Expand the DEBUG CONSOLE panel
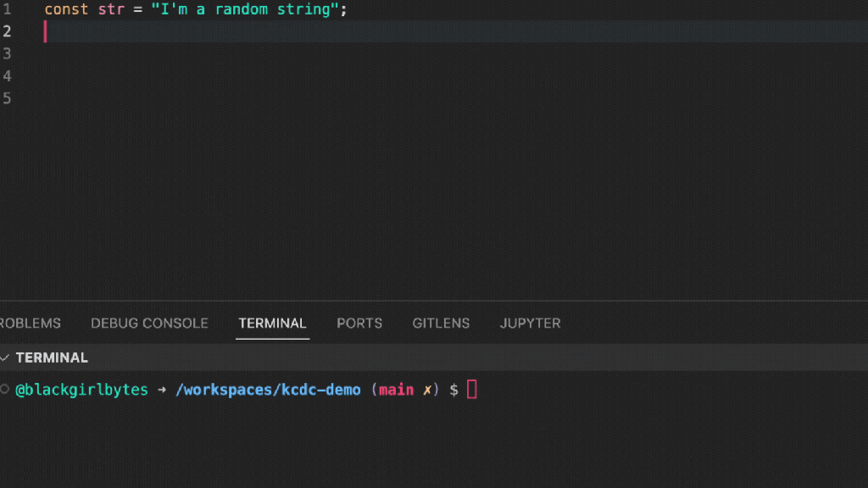Viewport: 868px width, 488px height. pos(149,323)
